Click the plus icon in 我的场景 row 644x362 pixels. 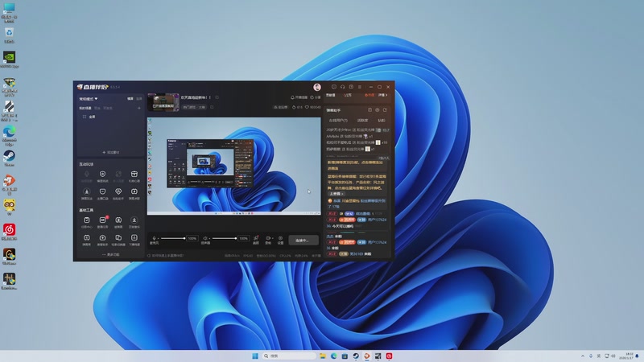pos(138,108)
